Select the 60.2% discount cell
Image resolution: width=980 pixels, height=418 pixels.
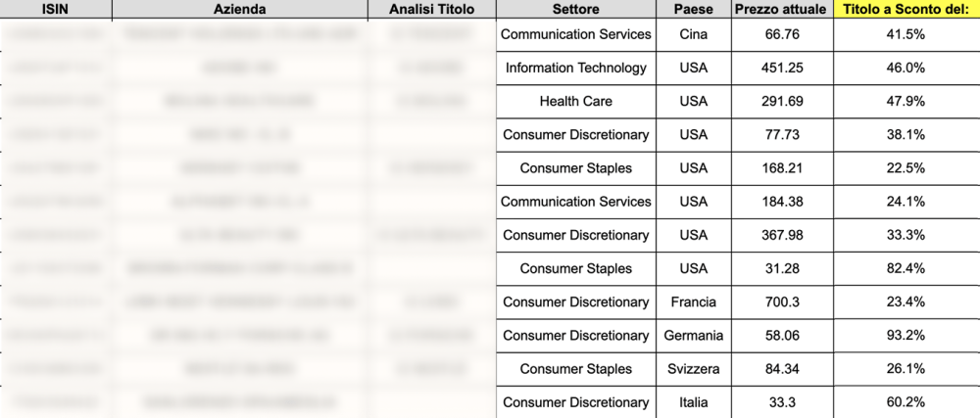click(x=906, y=402)
